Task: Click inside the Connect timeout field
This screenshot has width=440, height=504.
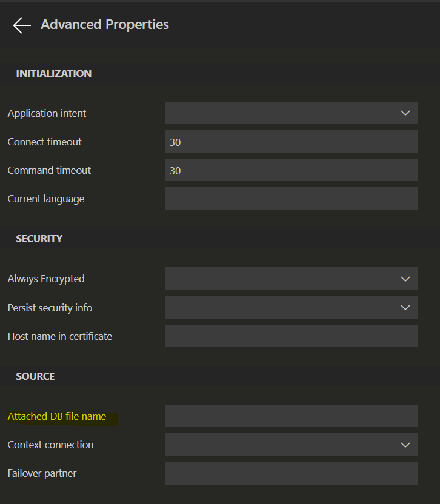Action: click(291, 141)
